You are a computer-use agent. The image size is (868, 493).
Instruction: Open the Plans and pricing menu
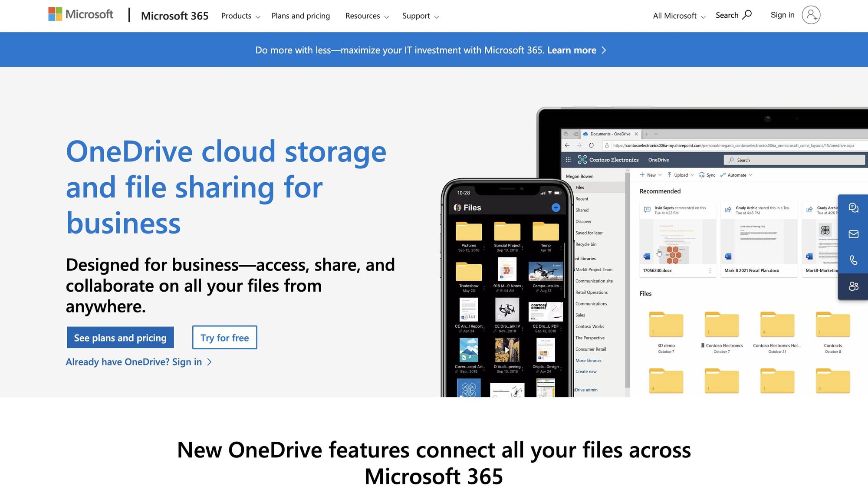point(300,16)
